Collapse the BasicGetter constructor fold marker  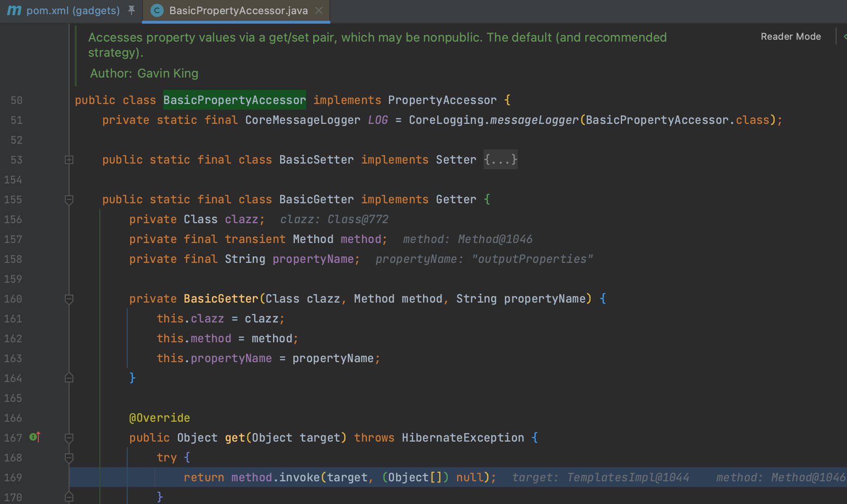coord(69,299)
